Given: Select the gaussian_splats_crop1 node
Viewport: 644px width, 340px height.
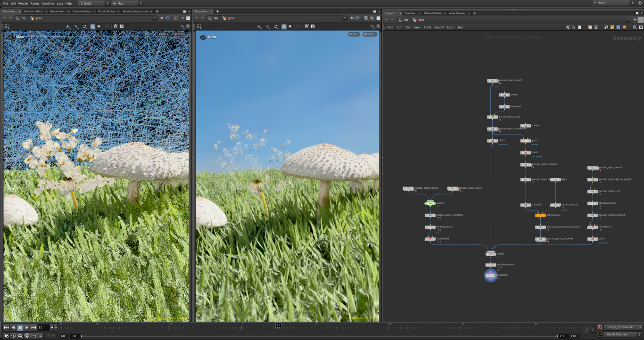Looking at the screenshot, I should 492,117.
